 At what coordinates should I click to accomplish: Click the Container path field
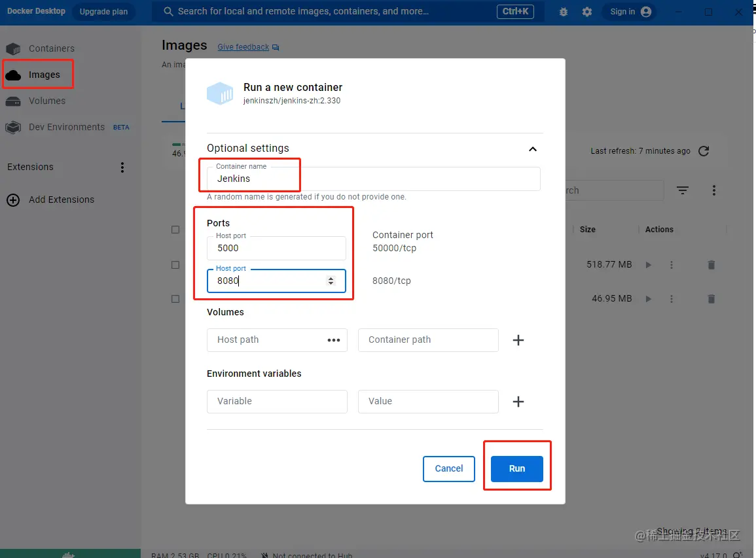coord(428,340)
